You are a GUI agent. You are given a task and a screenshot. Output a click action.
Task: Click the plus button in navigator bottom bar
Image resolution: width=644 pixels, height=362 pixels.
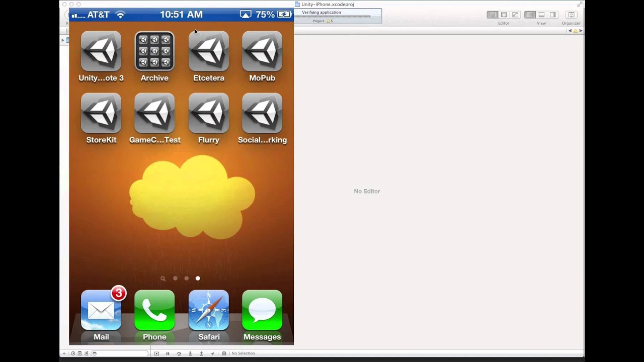[x=64, y=353]
